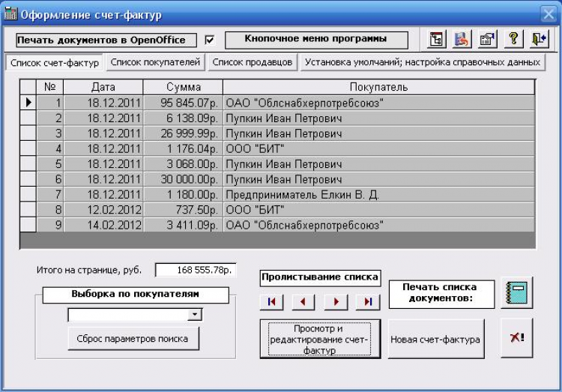Click amount 3 068.00р. cell
The image size is (562, 392).
click(183, 164)
